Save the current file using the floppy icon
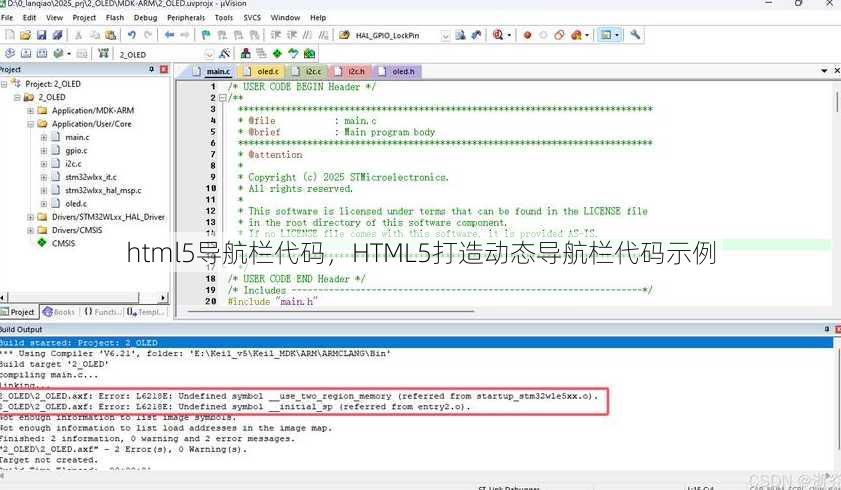 tap(41, 35)
